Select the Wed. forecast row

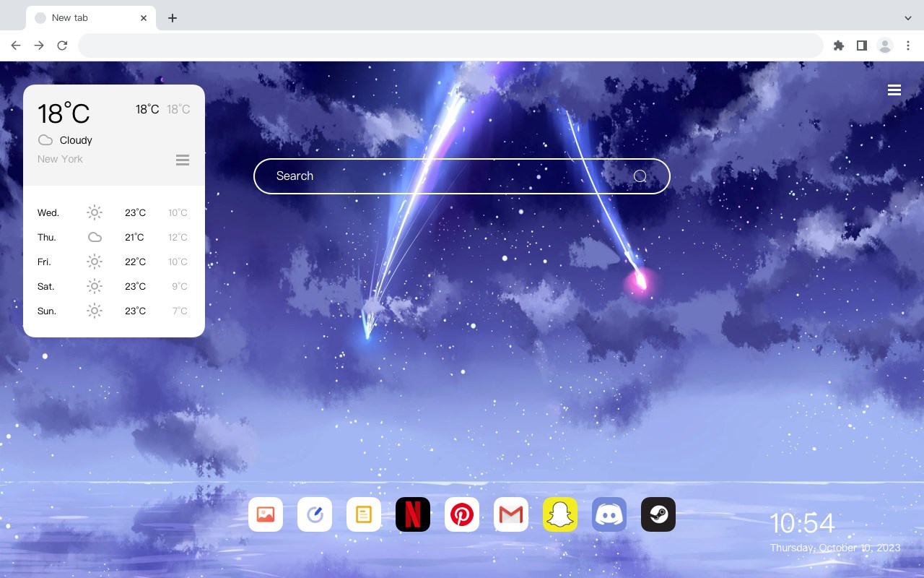pyautogui.click(x=114, y=212)
